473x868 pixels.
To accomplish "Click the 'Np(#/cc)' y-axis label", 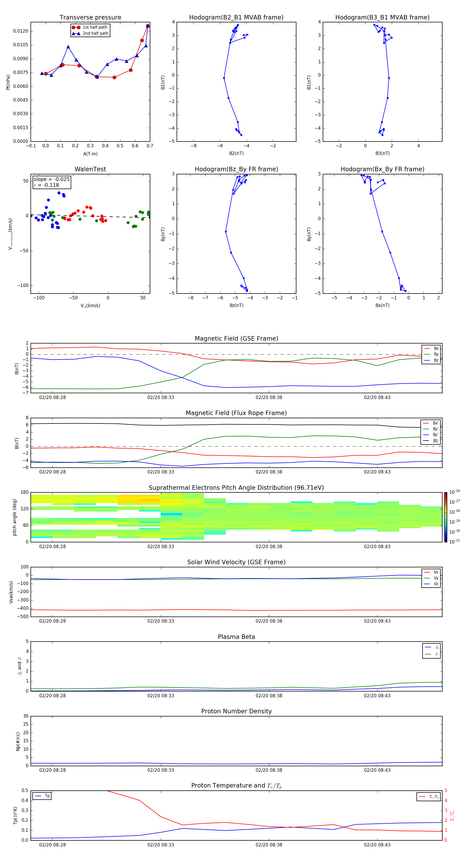I will 18,741.
